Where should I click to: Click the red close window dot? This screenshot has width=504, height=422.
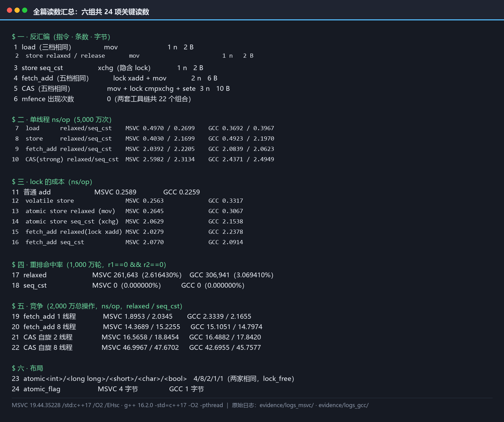9,10
